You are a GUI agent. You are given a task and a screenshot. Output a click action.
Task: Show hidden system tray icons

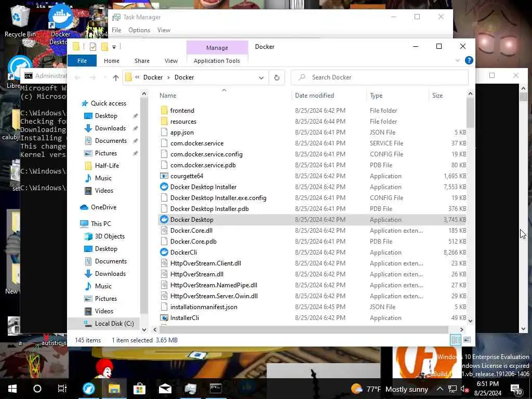tap(440, 389)
